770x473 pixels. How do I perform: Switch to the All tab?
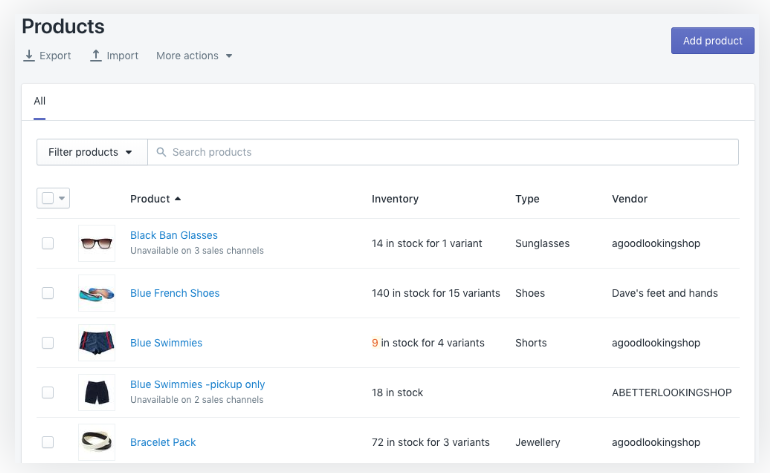pos(40,101)
